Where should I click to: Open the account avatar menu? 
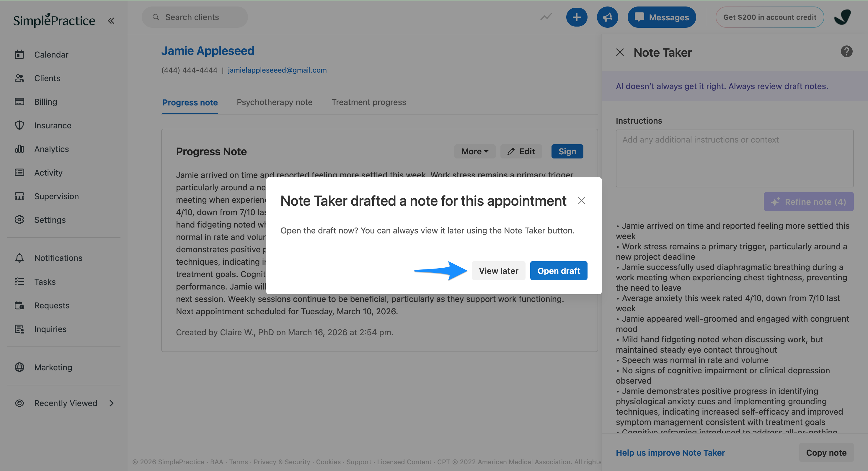click(x=843, y=17)
